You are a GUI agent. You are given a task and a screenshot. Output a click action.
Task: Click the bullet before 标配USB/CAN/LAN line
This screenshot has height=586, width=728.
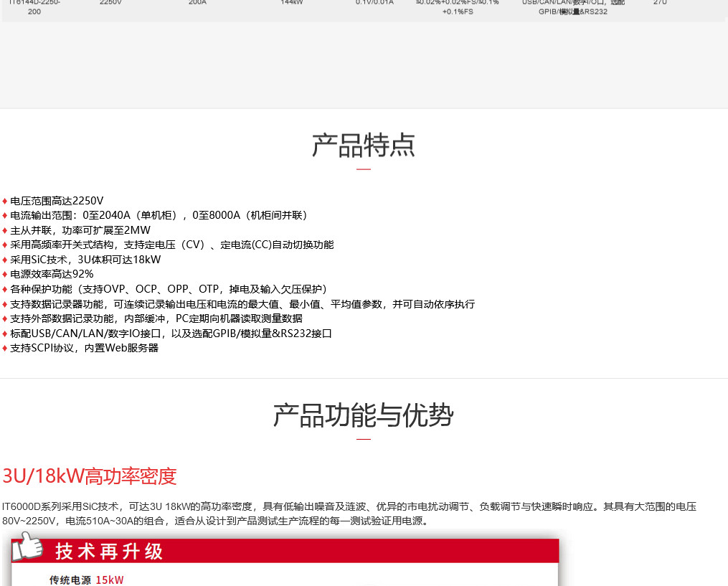pos(5,334)
